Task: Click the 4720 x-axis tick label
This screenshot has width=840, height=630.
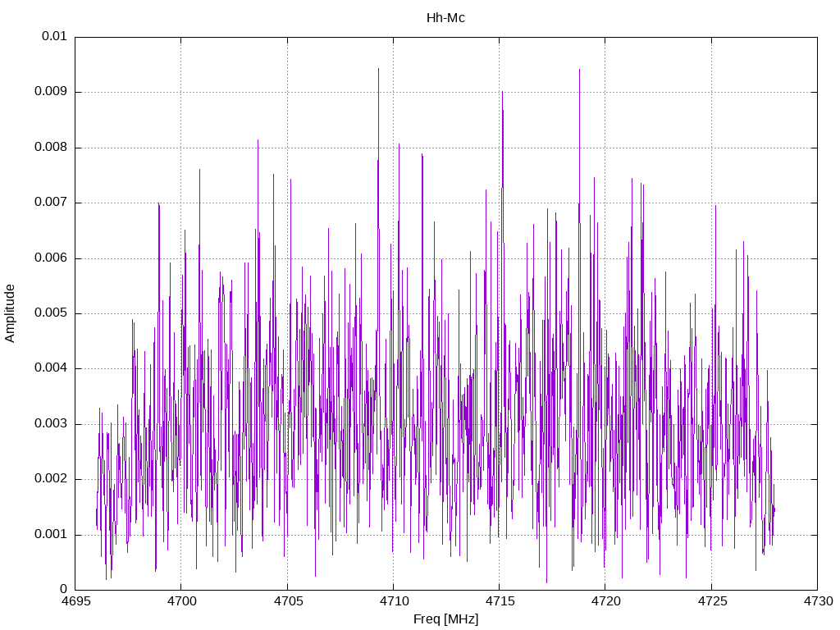Action: [x=606, y=601]
